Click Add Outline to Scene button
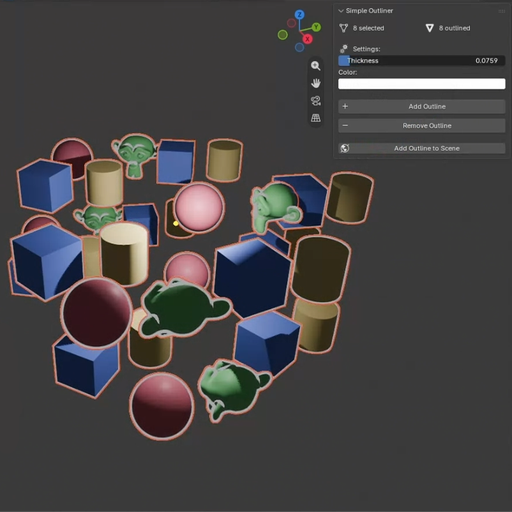Viewport: 512px width, 512px height. [422, 148]
